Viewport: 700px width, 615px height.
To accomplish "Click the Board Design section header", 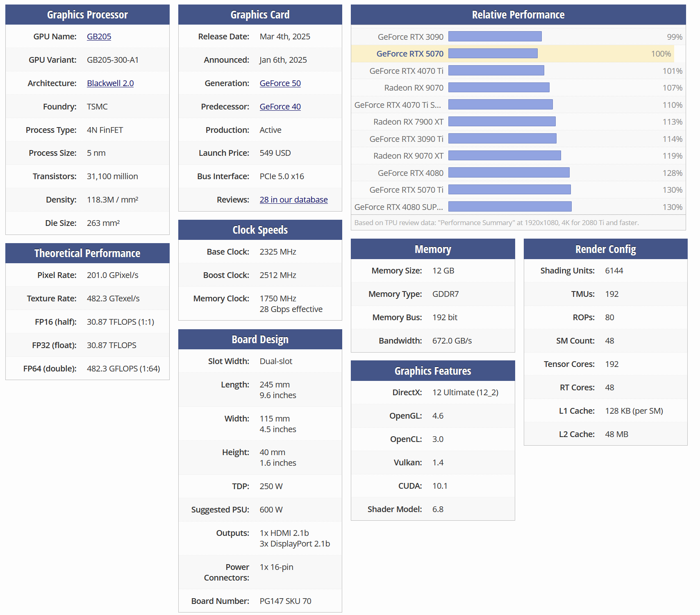I will tap(260, 339).
